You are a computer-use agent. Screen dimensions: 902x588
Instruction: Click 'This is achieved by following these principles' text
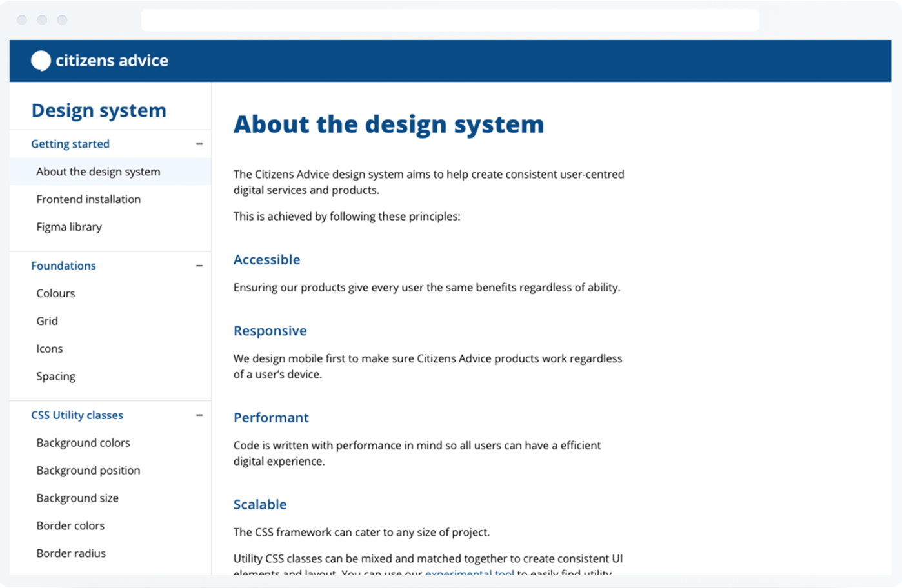coord(346,217)
